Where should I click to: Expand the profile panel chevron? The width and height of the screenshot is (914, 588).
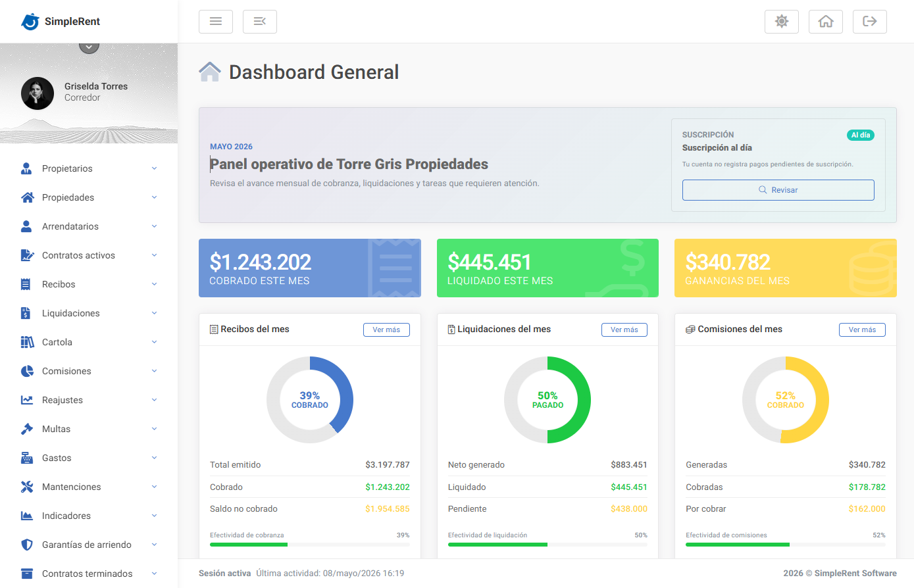point(89,46)
